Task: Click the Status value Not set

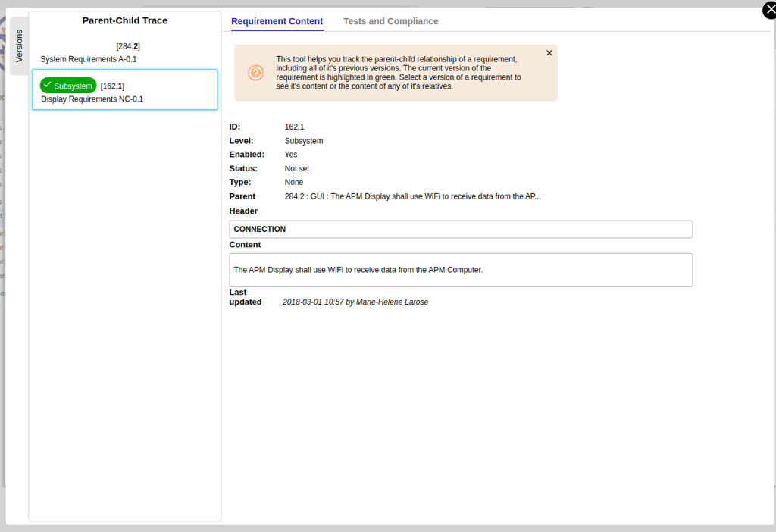Action: [296, 169]
